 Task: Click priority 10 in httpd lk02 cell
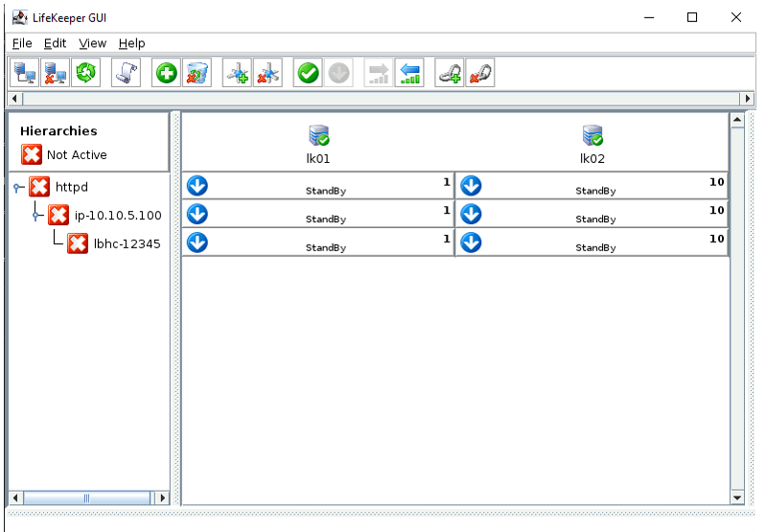[x=717, y=182]
